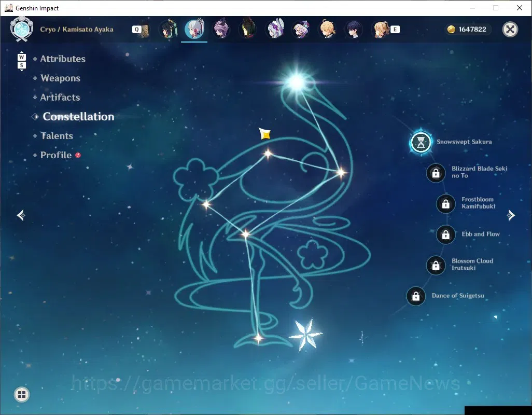Click the bright star atop the crane constellation
The image size is (532, 415).
point(297,82)
